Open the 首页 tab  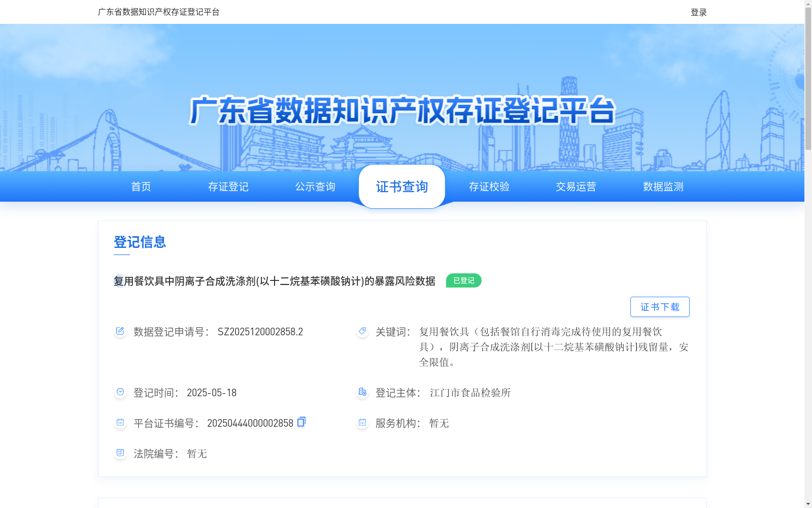(x=141, y=186)
